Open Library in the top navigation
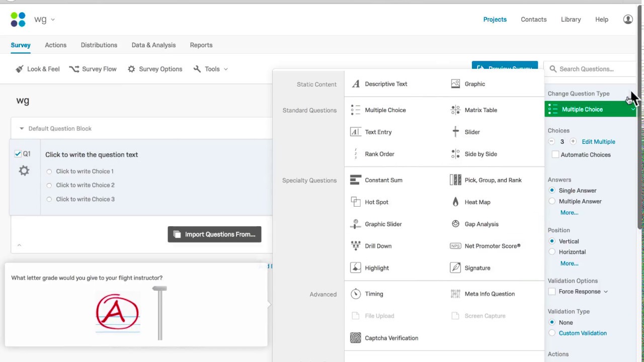The image size is (644, 362). tap(571, 20)
